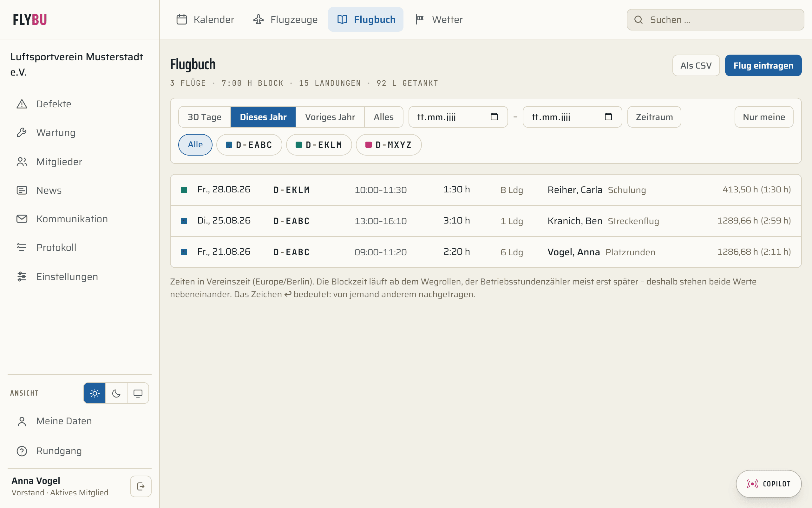Click the News page icon
Screen dimensions: 812x508
pos(22,190)
